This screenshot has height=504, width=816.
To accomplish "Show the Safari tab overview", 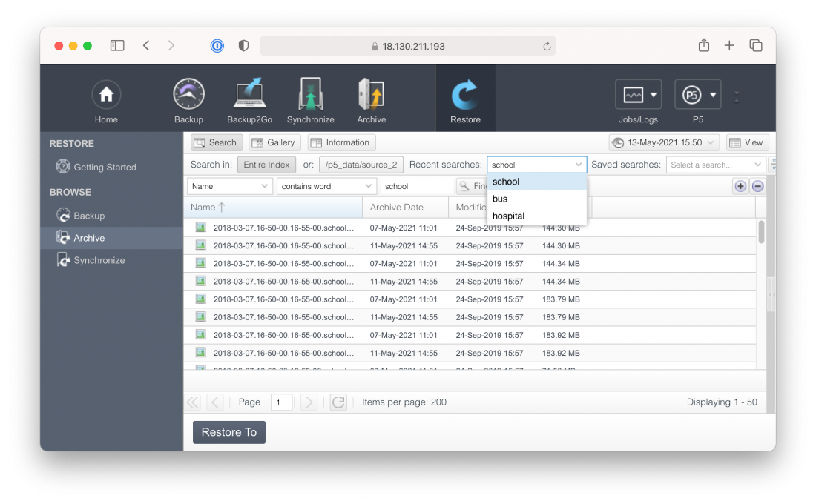I will [x=756, y=46].
